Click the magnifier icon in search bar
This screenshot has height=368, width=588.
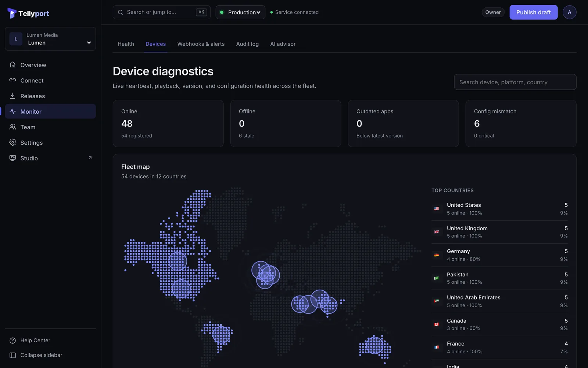coord(121,12)
